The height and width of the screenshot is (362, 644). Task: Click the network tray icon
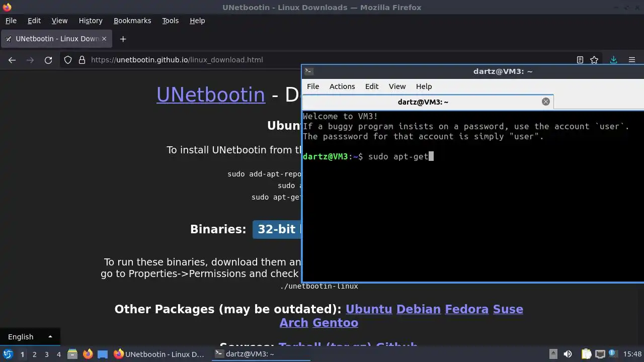(600, 354)
